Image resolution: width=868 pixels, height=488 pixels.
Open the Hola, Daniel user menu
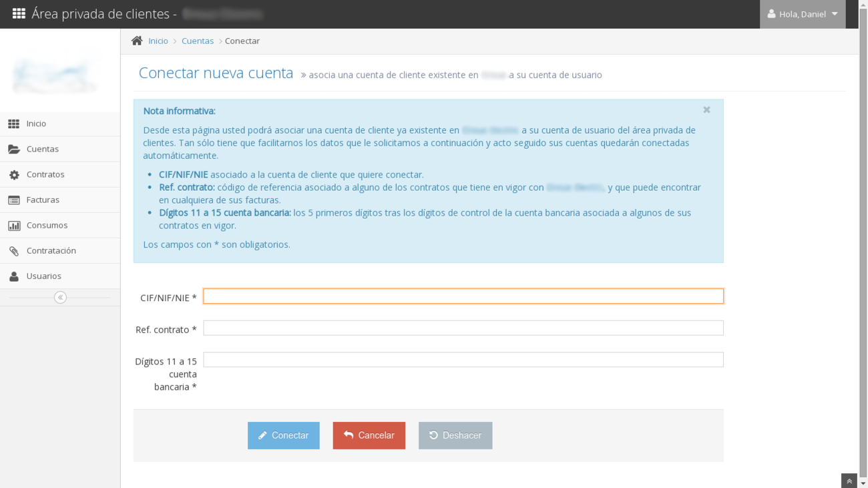(x=803, y=13)
